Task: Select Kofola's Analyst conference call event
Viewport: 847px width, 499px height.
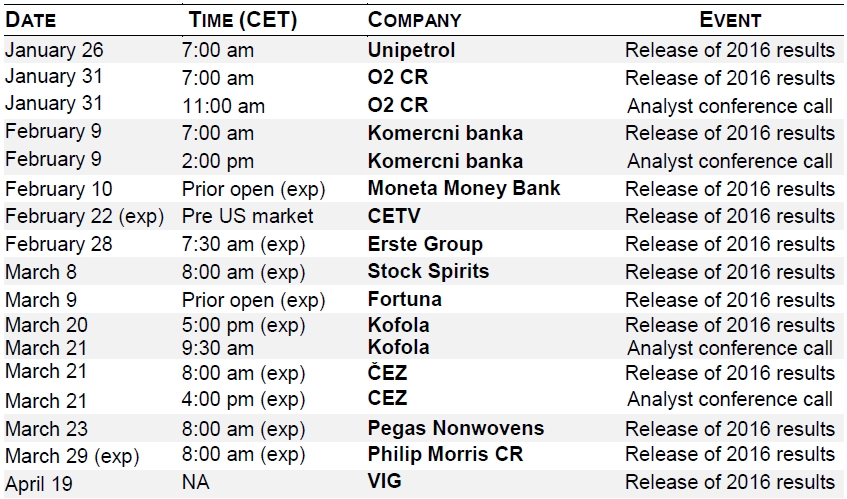Action: coord(729,348)
